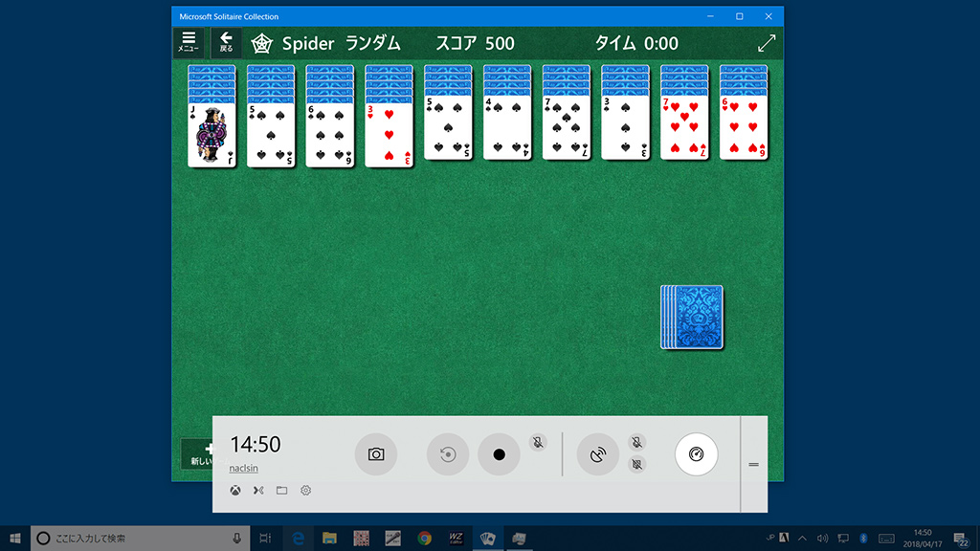980x551 pixels.
Task: Click the record last moments button
Action: (x=447, y=454)
